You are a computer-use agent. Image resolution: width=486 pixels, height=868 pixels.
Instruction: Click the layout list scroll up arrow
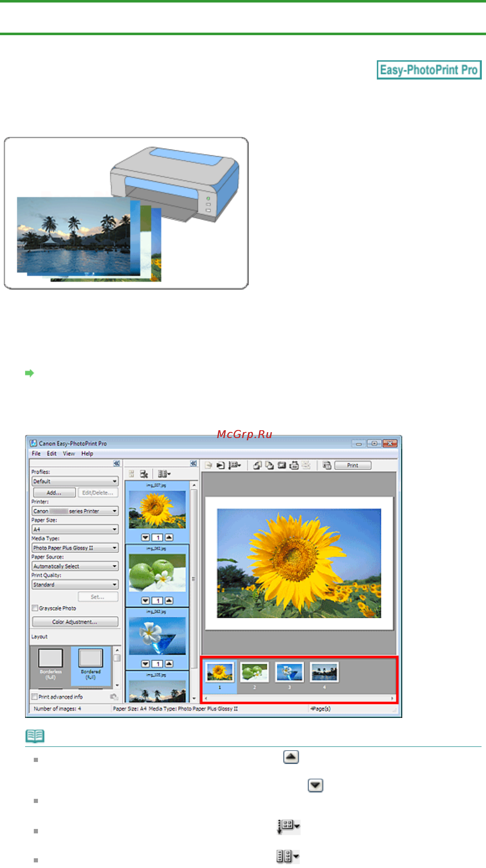click(117, 650)
